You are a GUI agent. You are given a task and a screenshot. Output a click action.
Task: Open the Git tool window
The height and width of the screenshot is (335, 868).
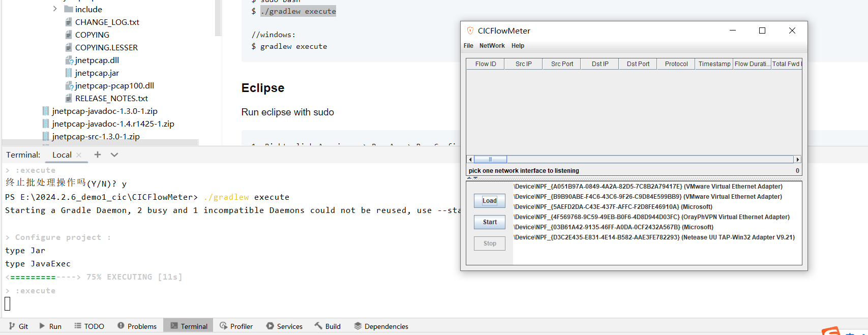(x=18, y=326)
